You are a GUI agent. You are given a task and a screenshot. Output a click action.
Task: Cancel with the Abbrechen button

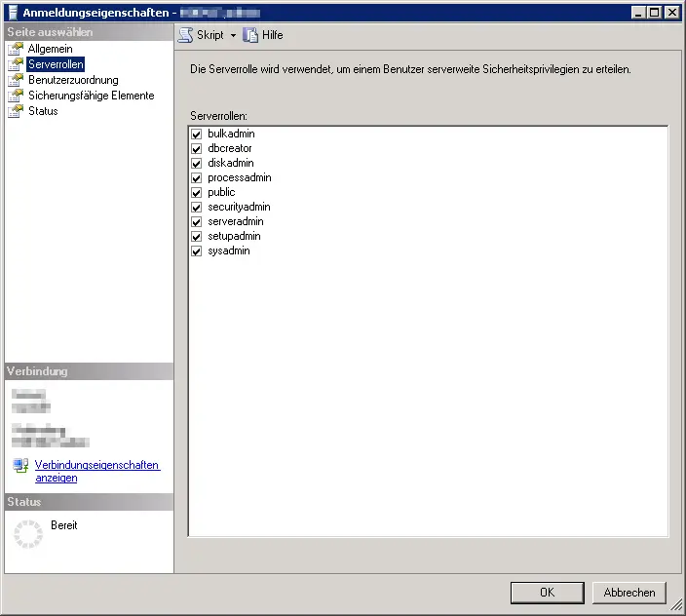click(x=629, y=593)
